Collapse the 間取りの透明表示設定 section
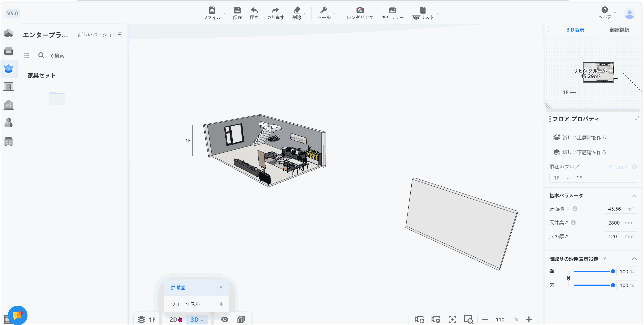The image size is (644, 325). pos(634,259)
